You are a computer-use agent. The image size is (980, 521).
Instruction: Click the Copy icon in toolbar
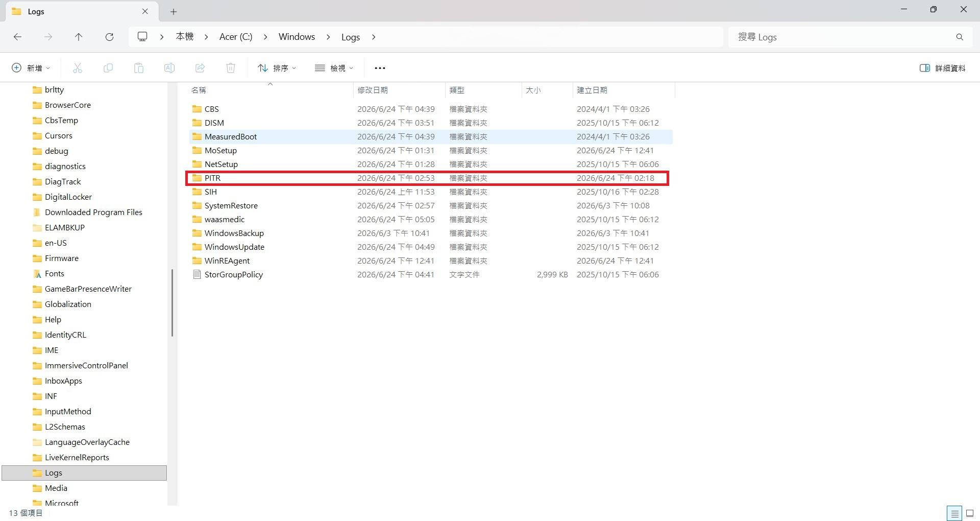108,68
